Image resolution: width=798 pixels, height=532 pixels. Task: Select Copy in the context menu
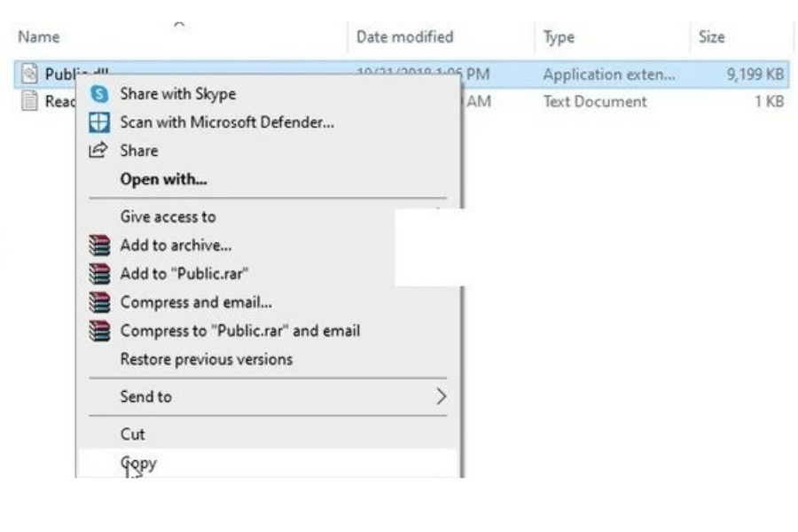tap(138, 463)
